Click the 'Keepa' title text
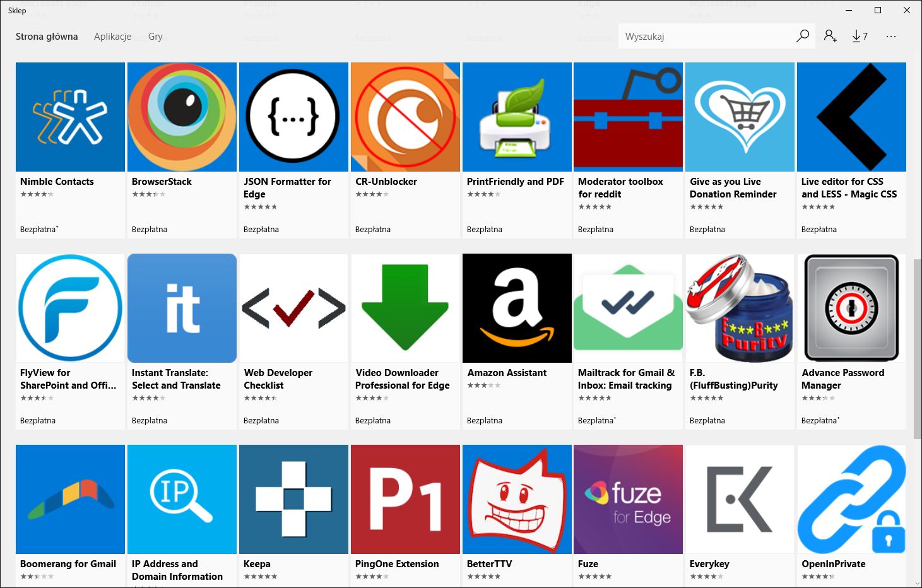Viewport: 922px width, 588px height. point(257,563)
